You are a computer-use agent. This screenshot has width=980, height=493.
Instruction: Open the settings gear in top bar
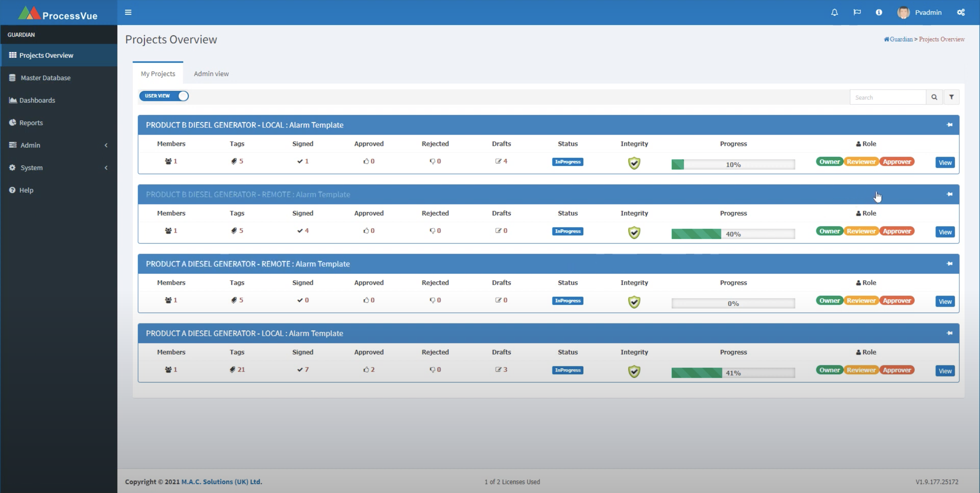961,12
